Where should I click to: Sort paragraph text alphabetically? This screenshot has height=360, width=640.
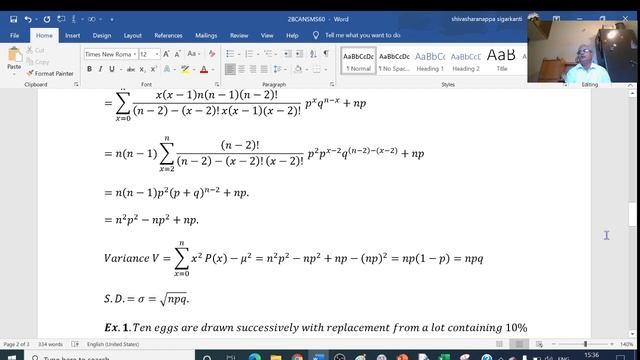(x=313, y=54)
